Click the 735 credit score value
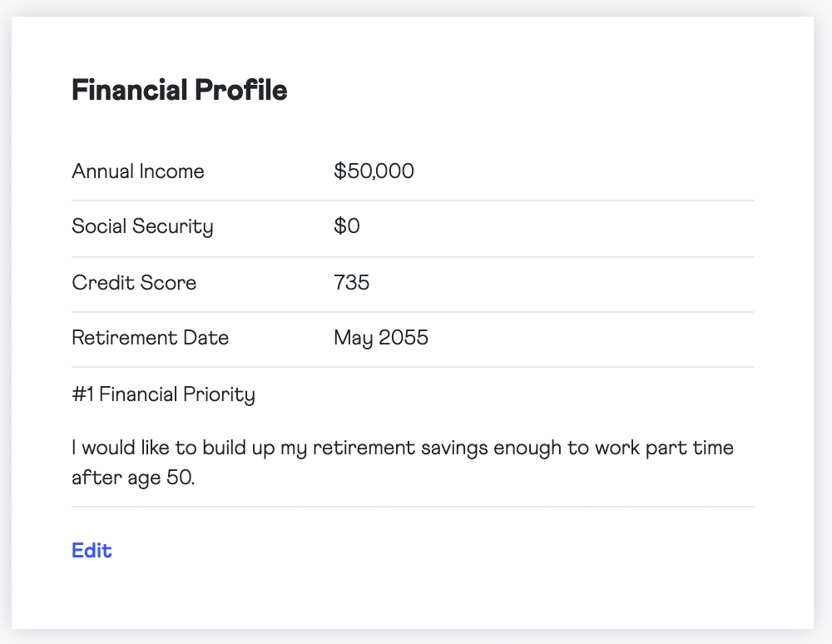Screen dimensions: 832x644 352,283
